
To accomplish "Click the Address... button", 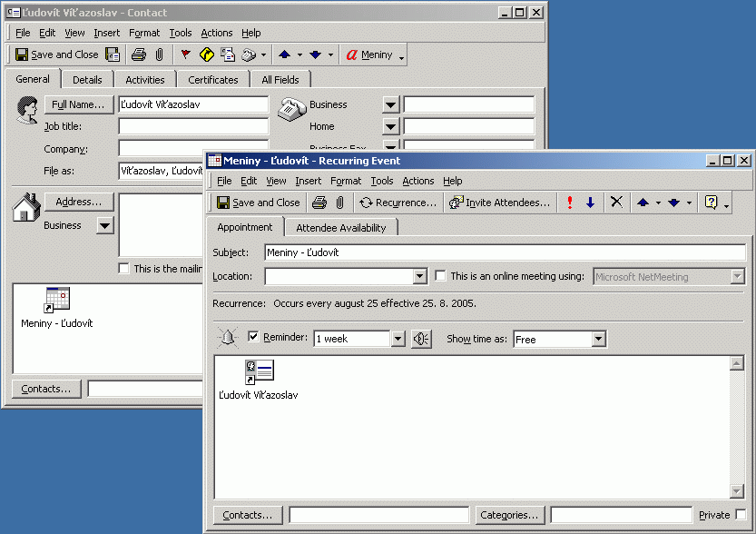I will pyautogui.click(x=79, y=202).
